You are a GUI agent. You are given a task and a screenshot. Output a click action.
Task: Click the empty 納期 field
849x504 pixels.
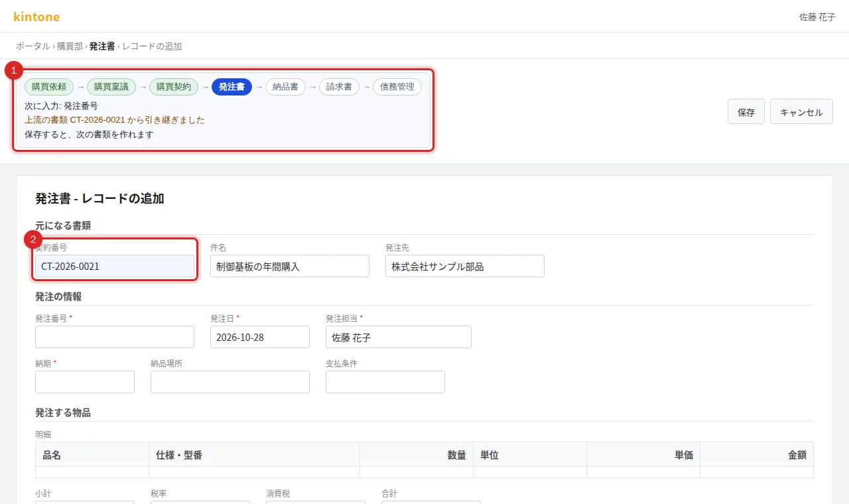click(x=85, y=382)
